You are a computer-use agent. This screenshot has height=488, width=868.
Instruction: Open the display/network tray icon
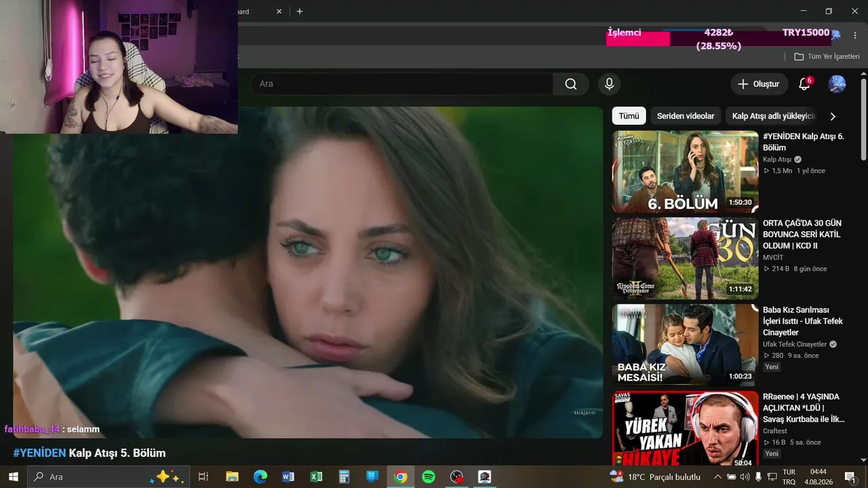tap(771, 476)
